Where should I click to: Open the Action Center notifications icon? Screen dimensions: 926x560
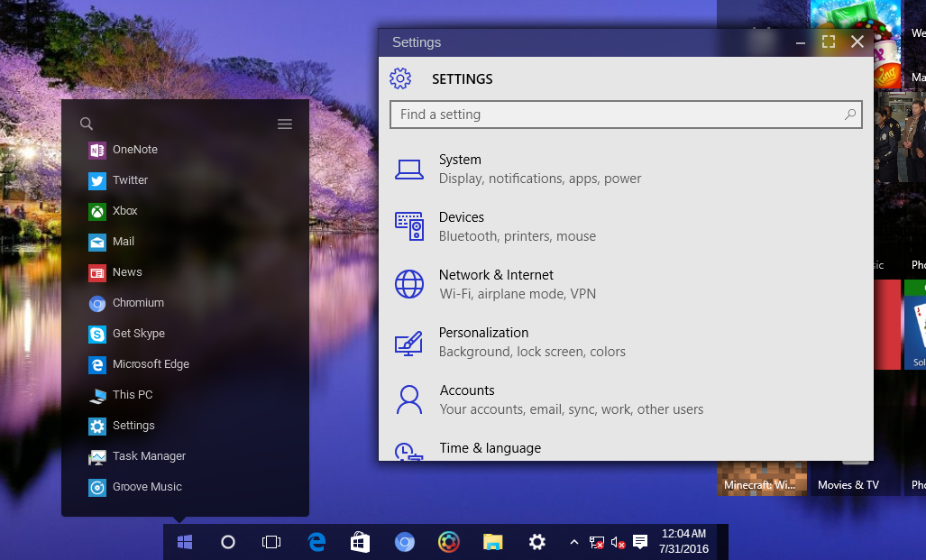click(x=640, y=542)
